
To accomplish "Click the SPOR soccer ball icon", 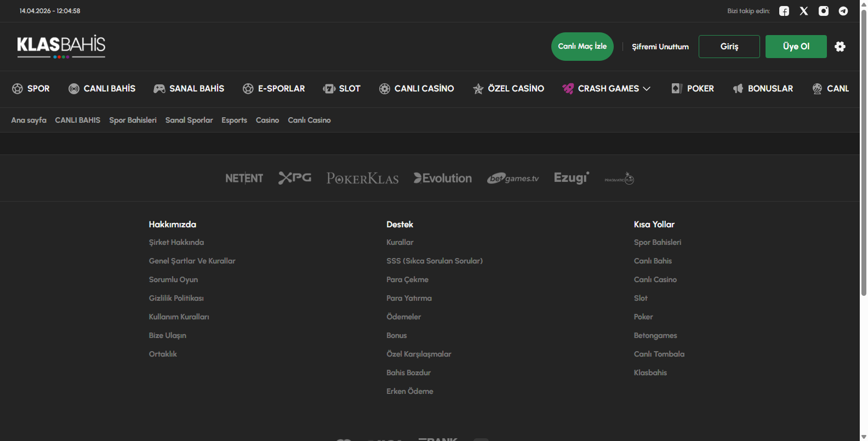I will (x=18, y=89).
